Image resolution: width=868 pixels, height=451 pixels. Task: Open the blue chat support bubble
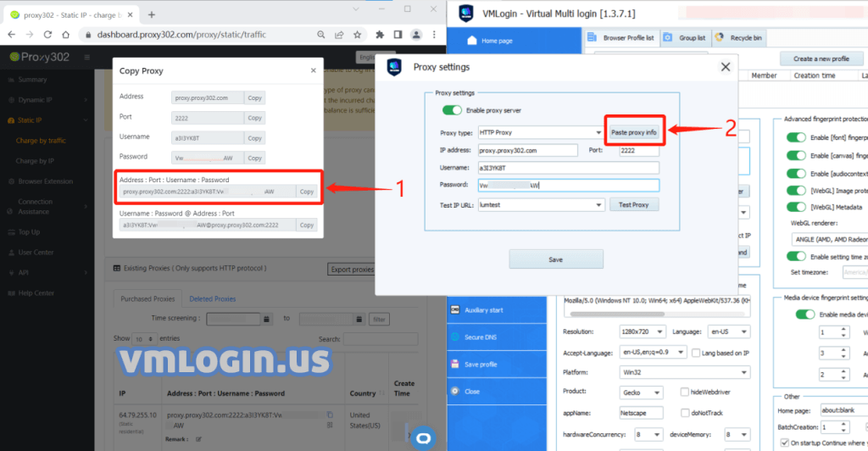point(424,438)
